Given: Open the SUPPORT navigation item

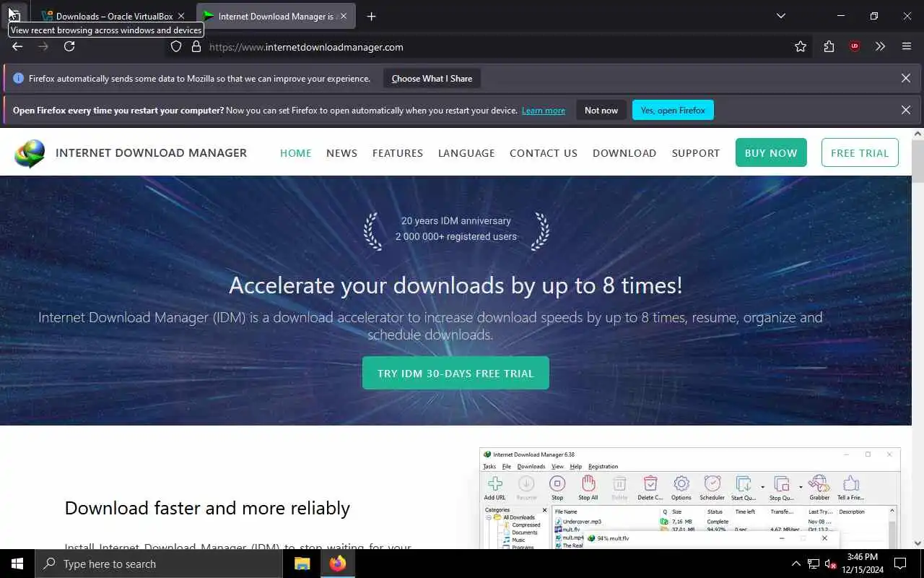Looking at the screenshot, I should point(696,153).
